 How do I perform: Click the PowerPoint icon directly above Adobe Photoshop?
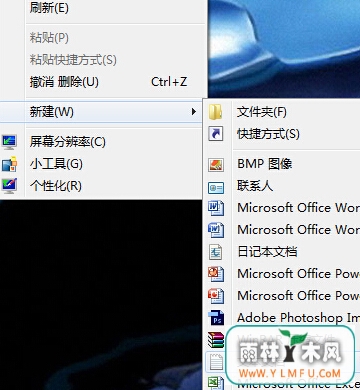(216, 296)
